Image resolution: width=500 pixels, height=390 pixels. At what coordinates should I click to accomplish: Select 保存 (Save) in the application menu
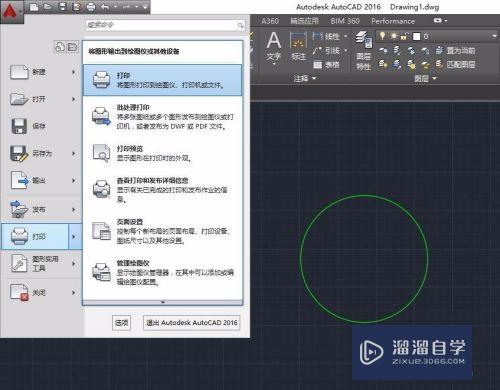click(x=42, y=126)
